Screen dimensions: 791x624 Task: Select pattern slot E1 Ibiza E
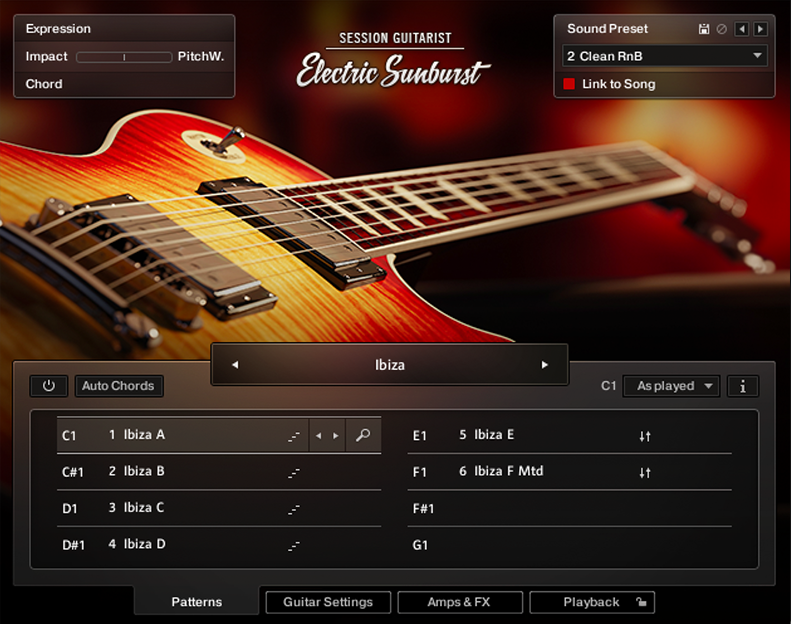click(x=570, y=435)
